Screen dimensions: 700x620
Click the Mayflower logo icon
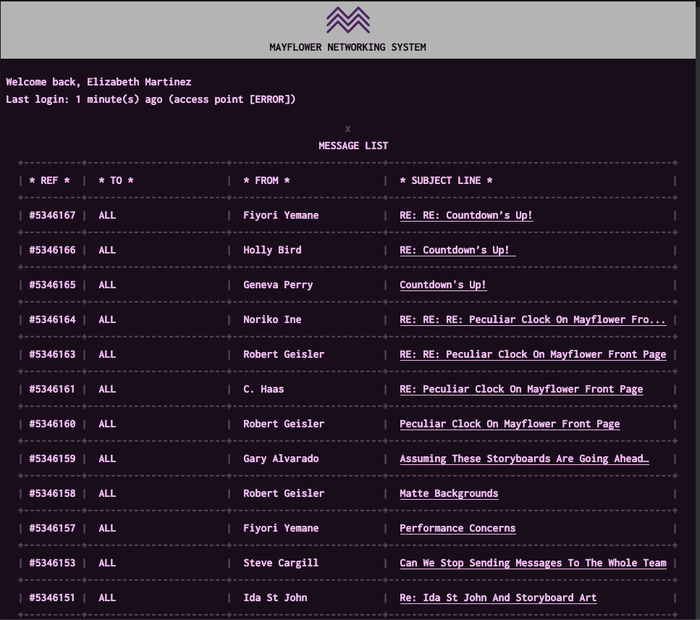348,20
